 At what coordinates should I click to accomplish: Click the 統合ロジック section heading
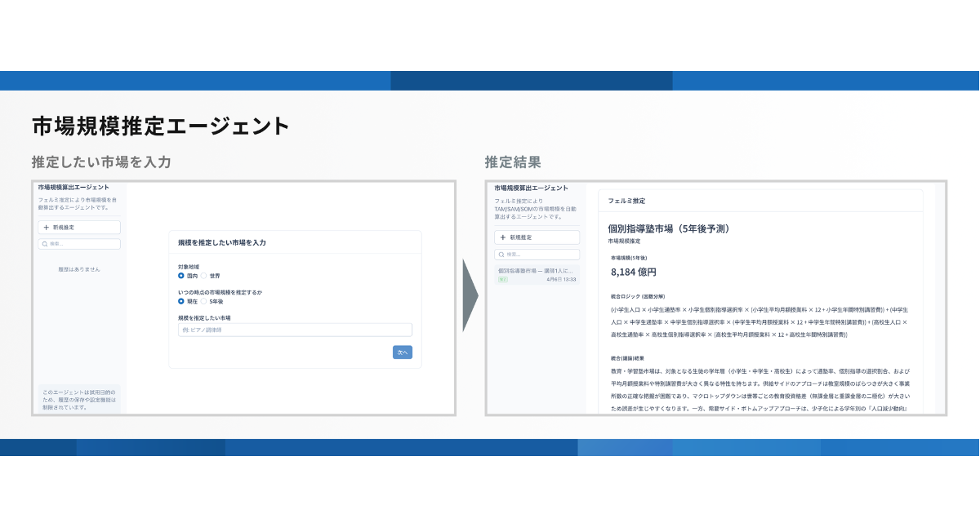(638, 296)
